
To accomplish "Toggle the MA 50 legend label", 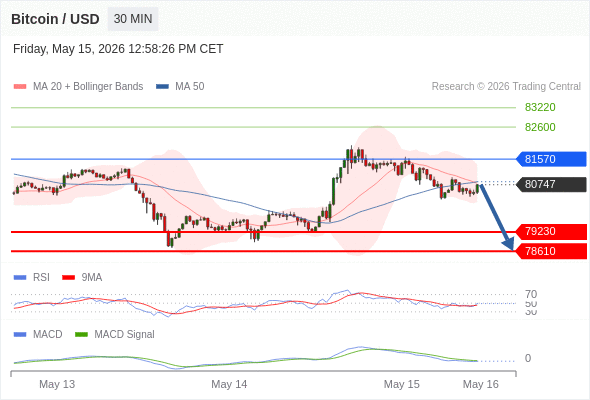I will (190, 87).
